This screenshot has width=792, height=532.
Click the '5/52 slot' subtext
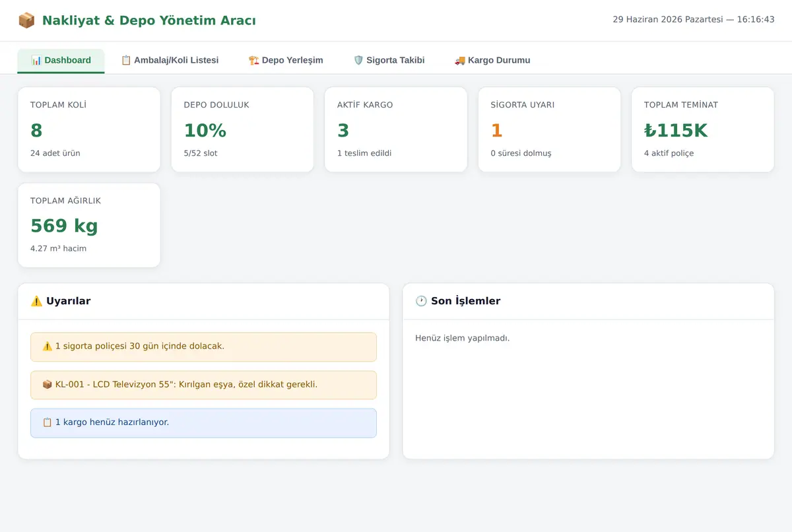coord(201,153)
